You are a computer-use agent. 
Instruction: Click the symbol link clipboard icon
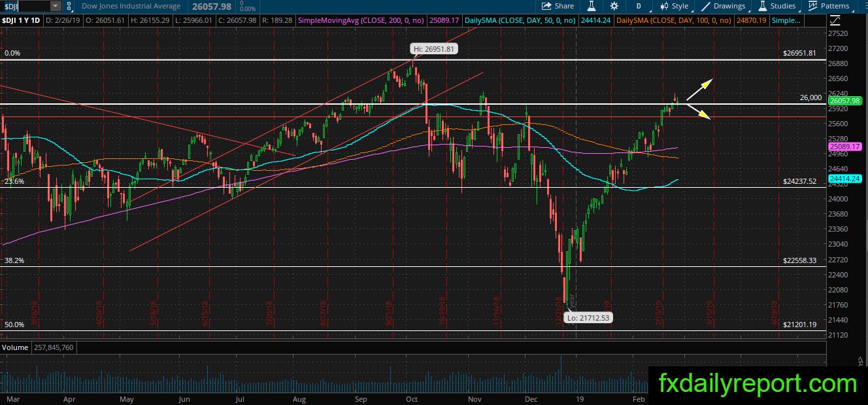point(69,6)
